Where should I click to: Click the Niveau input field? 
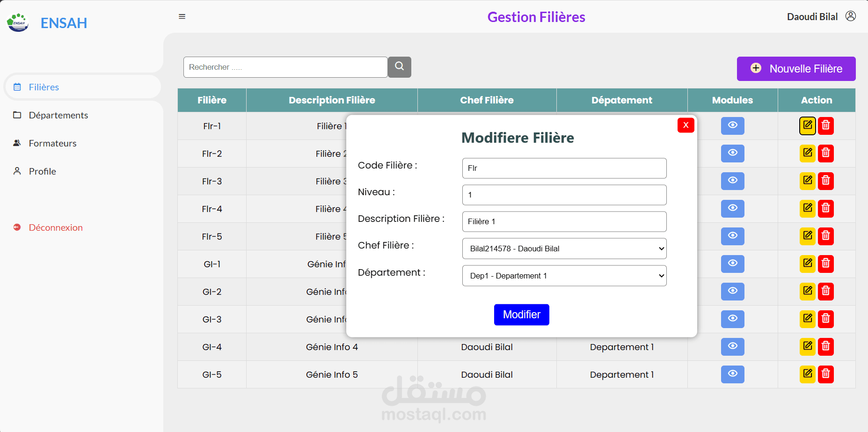coord(564,195)
